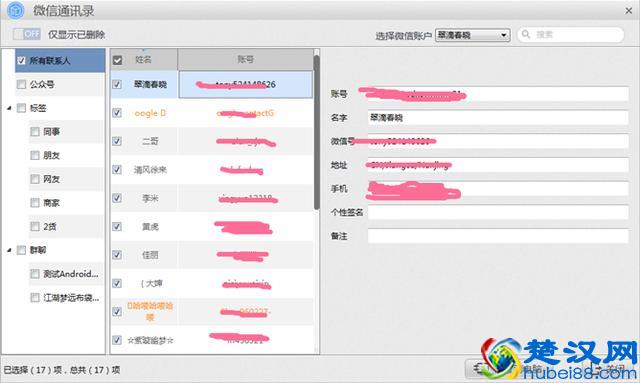Check the 2货 tag checkbox
Screen dimensions: 640x383
[35, 227]
